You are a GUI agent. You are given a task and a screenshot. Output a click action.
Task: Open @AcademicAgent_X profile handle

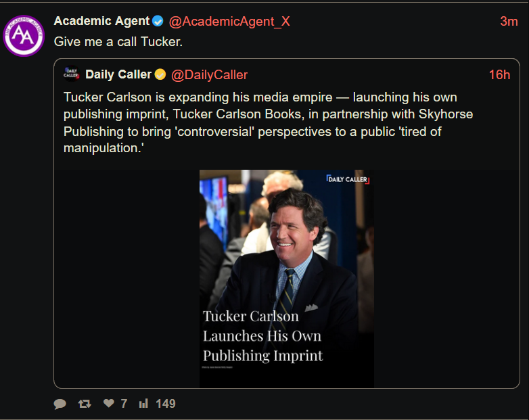tap(229, 22)
